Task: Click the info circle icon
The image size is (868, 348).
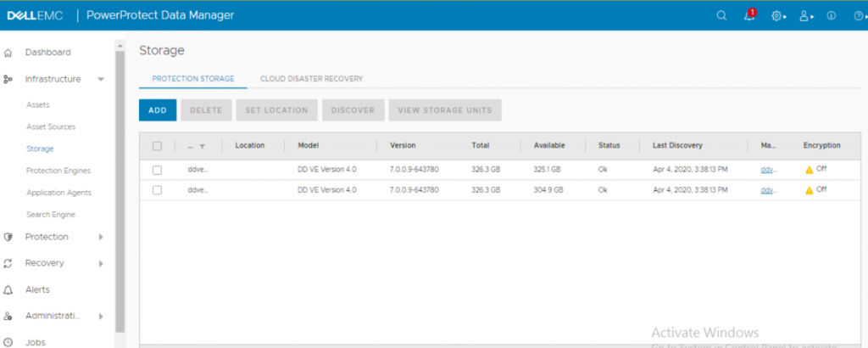Action: point(831,16)
